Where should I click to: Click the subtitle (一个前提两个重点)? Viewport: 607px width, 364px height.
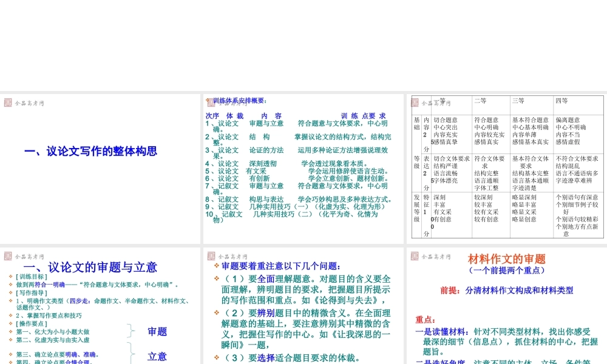[x=506, y=271]
